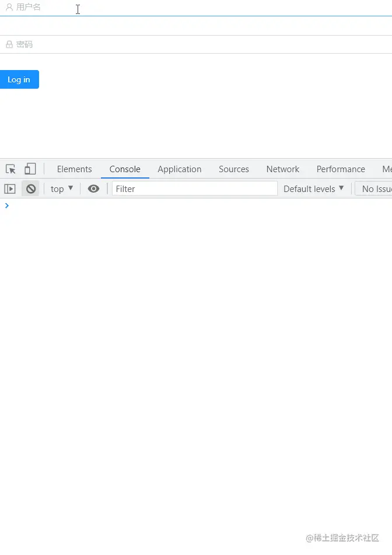This screenshot has height=555, width=392.
Task: Show the console sidebar icon
Action: point(10,189)
